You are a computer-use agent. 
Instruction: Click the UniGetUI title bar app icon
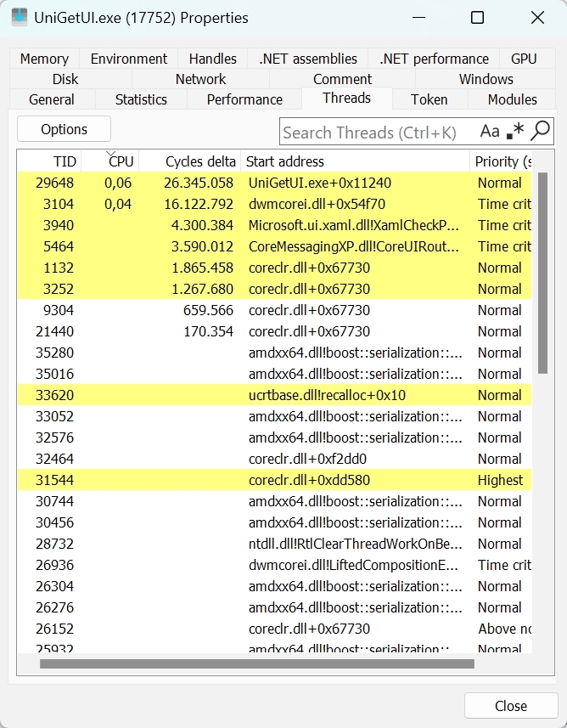(x=20, y=18)
